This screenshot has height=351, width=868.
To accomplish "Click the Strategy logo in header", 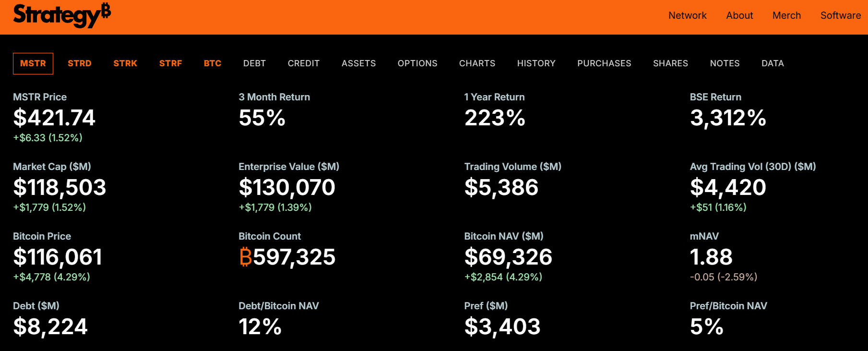I will pos(62,15).
